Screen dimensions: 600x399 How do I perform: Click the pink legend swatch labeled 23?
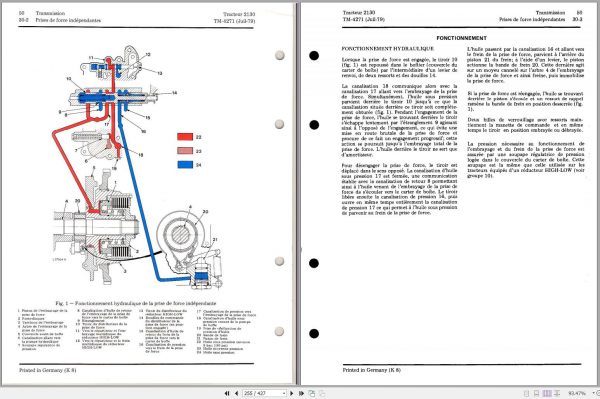(x=185, y=151)
